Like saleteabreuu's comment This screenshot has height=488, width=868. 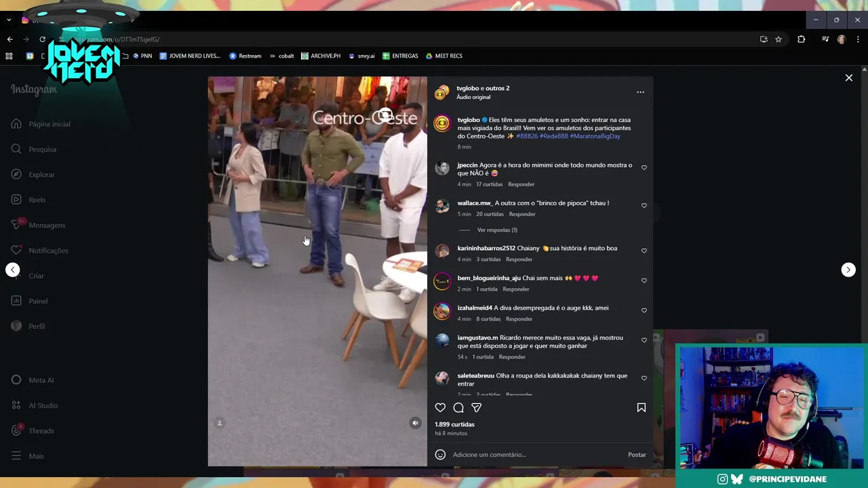point(644,378)
